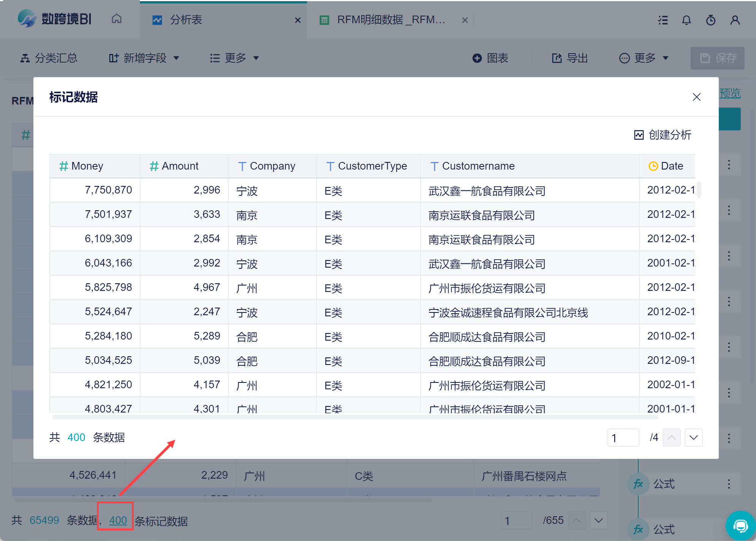Click the 400 marked data link
The height and width of the screenshot is (541, 756).
pos(118,520)
